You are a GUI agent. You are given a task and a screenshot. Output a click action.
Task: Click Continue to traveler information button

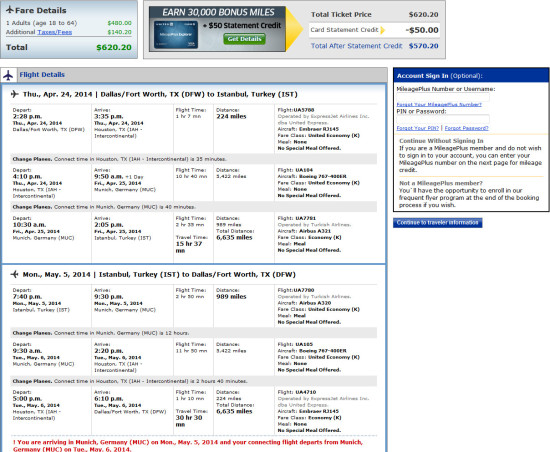click(438, 223)
